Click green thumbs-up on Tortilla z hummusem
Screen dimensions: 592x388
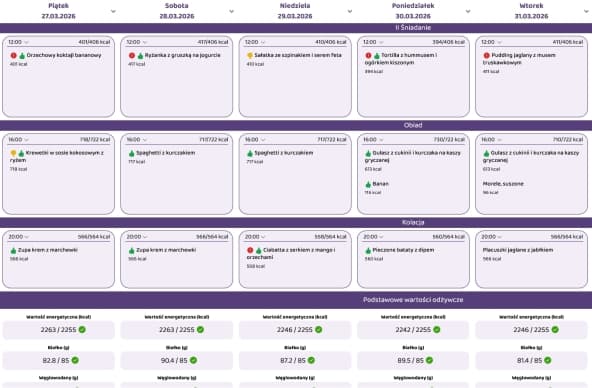[x=377, y=55]
